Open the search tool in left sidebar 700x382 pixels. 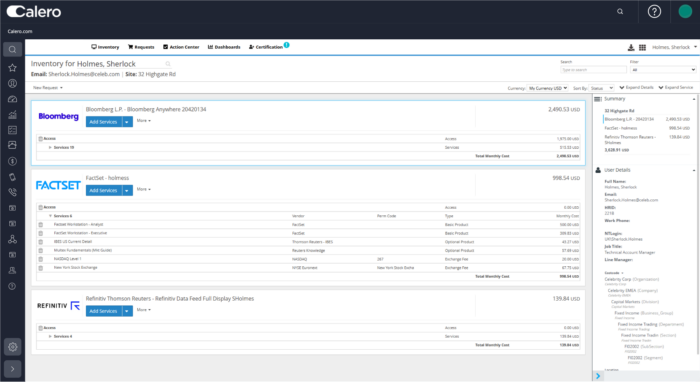coord(12,50)
